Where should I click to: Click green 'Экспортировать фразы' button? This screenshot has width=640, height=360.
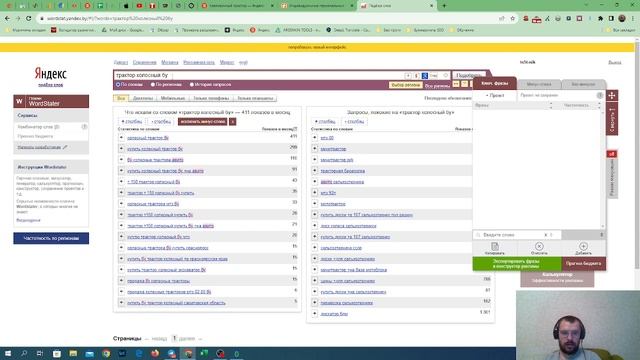pos(517,264)
